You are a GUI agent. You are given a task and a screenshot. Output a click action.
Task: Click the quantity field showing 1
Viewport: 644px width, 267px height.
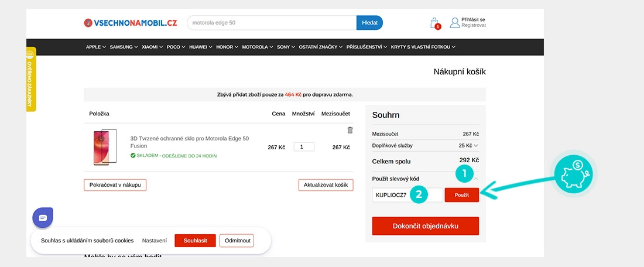click(x=304, y=146)
